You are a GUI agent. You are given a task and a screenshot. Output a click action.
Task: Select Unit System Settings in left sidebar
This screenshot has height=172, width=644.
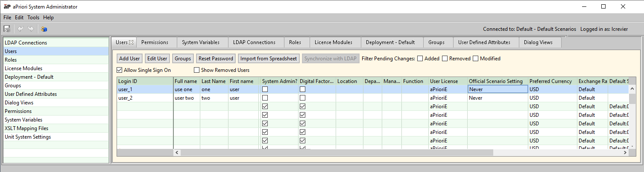[56, 137]
